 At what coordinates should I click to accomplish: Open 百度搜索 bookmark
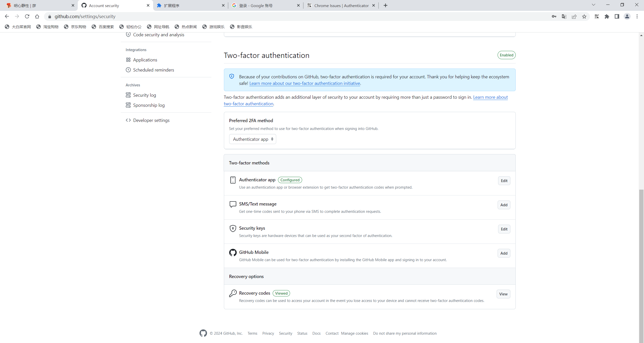point(103,27)
